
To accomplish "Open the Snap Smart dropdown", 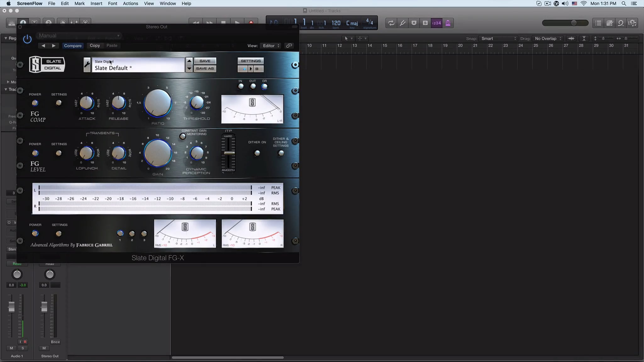I will (x=498, y=38).
